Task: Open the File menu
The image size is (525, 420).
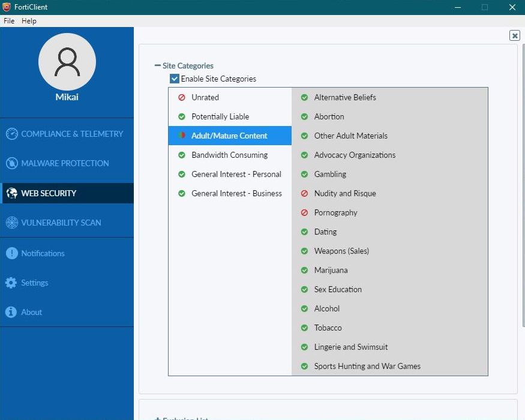Action: point(9,21)
